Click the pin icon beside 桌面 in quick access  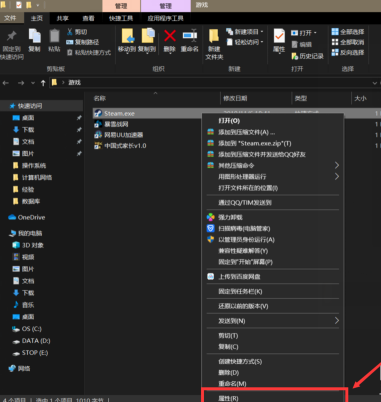tap(79, 118)
